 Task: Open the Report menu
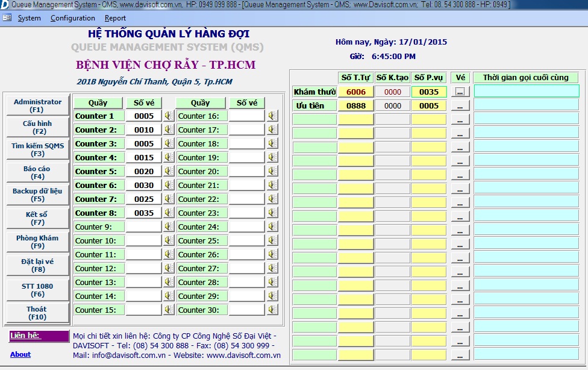[115, 18]
